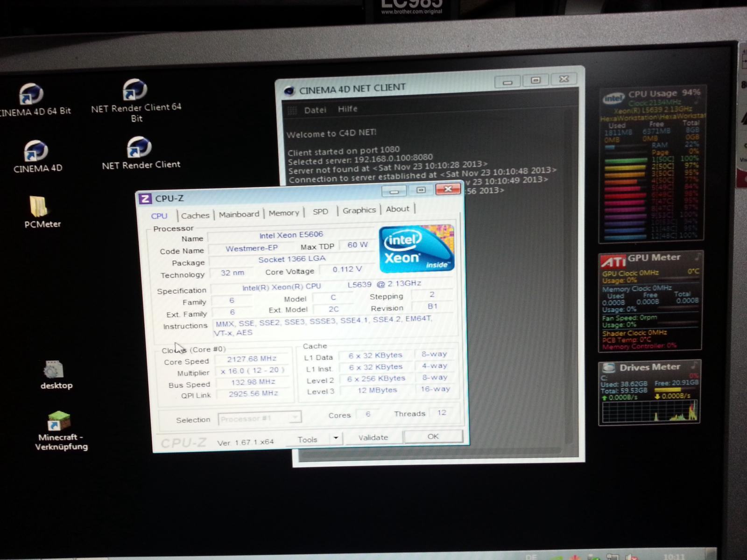Launch the Minecraft - Verknüpfung shortcut
The image size is (747, 560).
click(x=61, y=431)
